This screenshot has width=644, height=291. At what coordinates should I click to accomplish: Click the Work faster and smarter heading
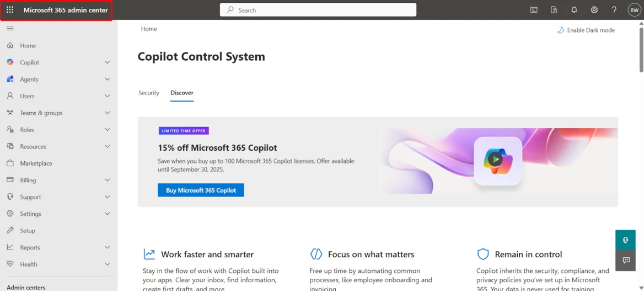click(x=207, y=255)
